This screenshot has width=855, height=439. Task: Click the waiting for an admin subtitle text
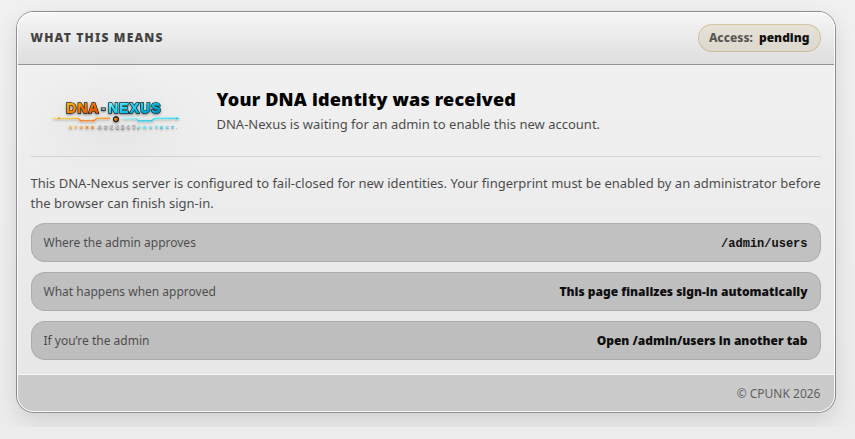click(408, 124)
